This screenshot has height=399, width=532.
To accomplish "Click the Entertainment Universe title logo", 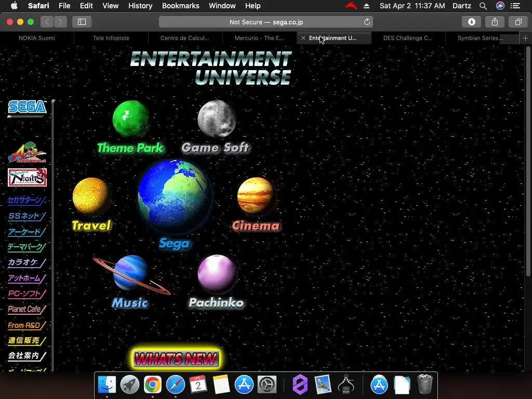I will (211, 68).
